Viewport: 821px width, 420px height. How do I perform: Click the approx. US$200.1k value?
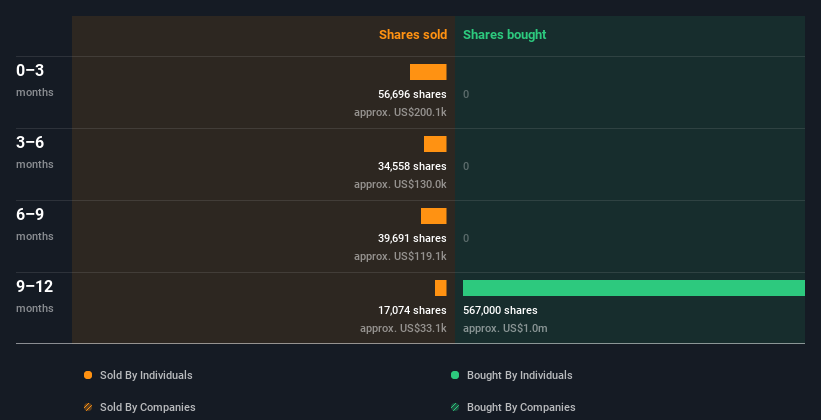pyautogui.click(x=400, y=112)
